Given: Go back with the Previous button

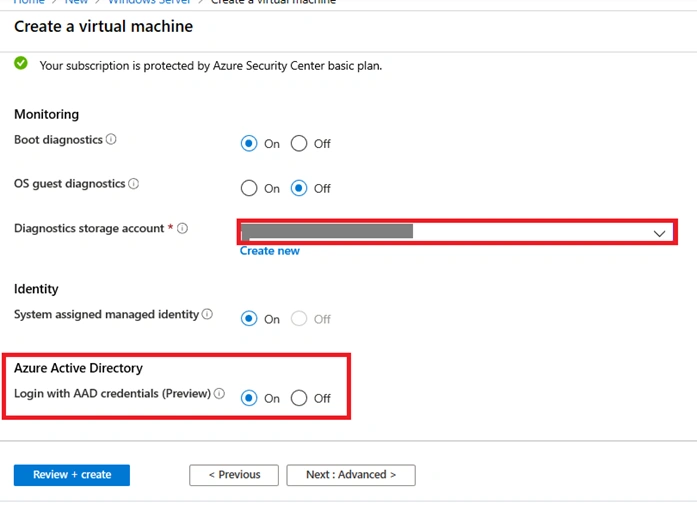Looking at the screenshot, I should click(234, 475).
